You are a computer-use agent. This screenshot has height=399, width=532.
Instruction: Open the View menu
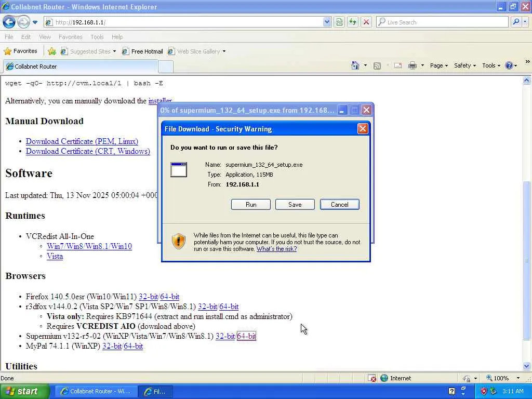[45, 37]
